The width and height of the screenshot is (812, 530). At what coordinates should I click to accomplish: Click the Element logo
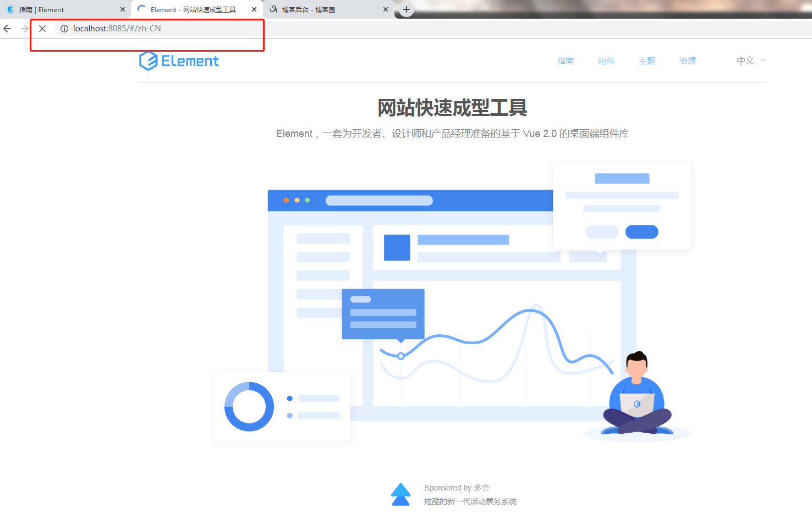(179, 61)
